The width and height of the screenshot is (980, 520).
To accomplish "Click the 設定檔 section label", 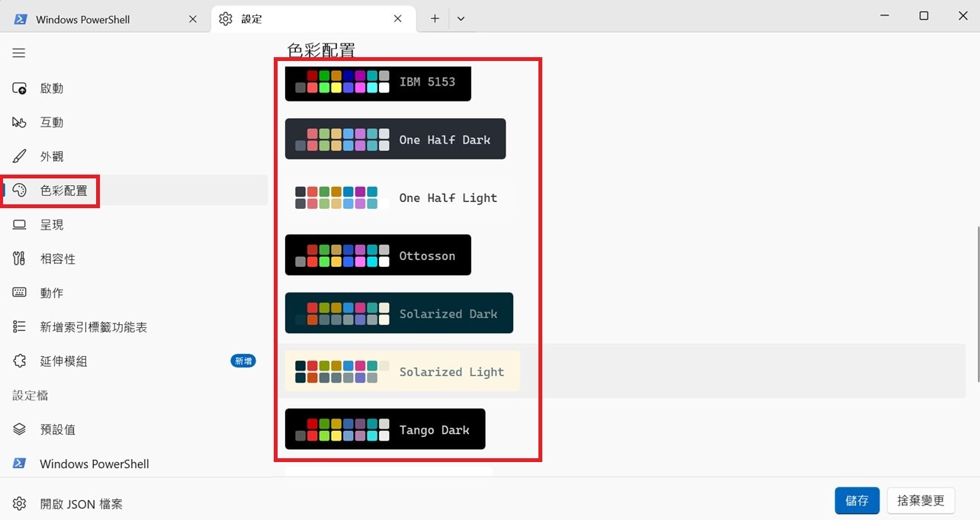I will pos(31,395).
